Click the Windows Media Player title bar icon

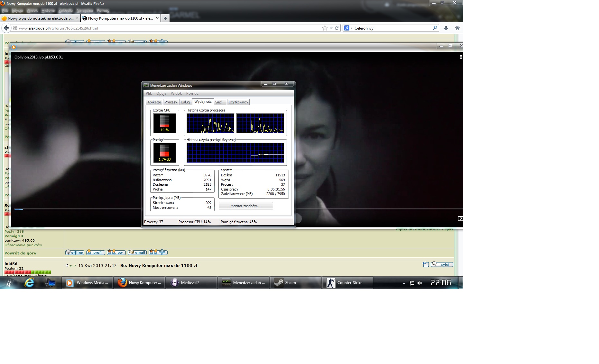[x=14, y=47]
